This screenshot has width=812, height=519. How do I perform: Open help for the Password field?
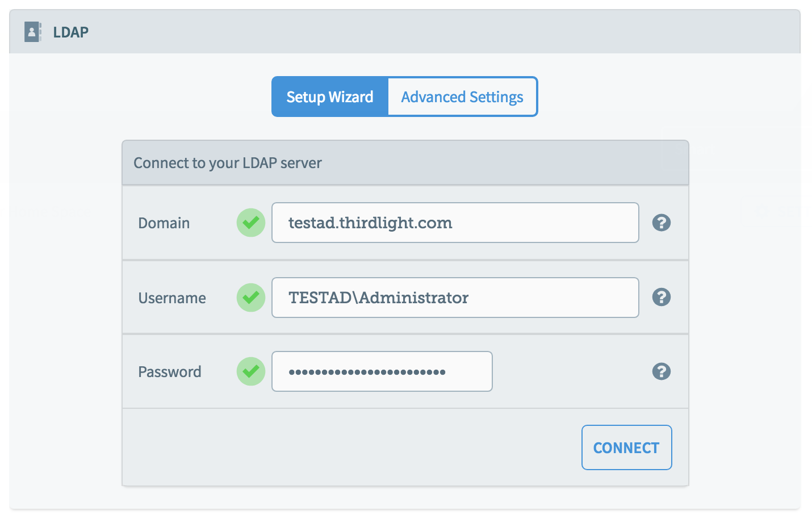click(x=662, y=371)
